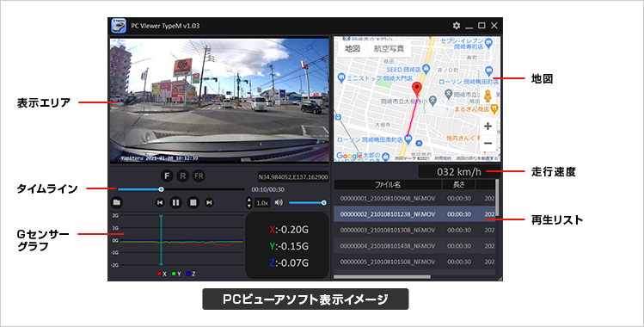Screen dimensions: 644x327
Task: Adjust the volume slider
Action: [x=307, y=202]
